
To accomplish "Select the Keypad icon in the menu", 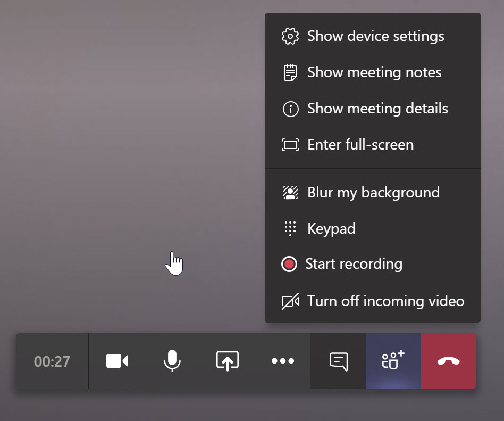I will (290, 228).
